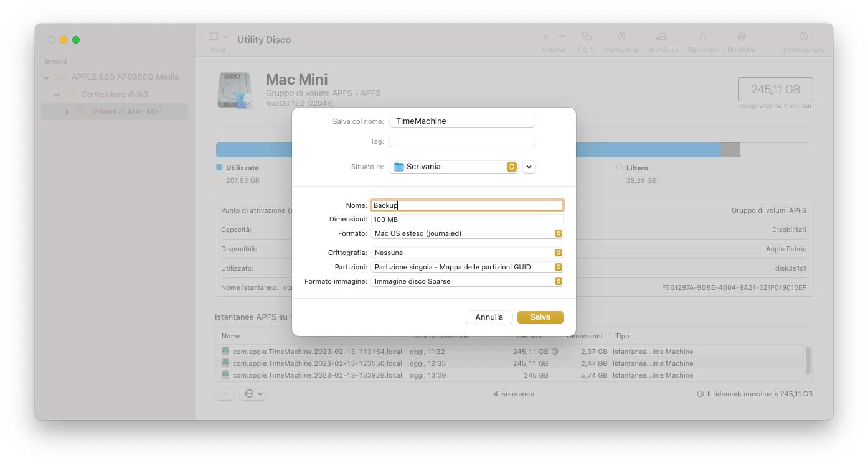Click the 'oggi, 11:32' creation date cell
The width and height of the screenshot is (868, 466).
pyautogui.click(x=427, y=352)
